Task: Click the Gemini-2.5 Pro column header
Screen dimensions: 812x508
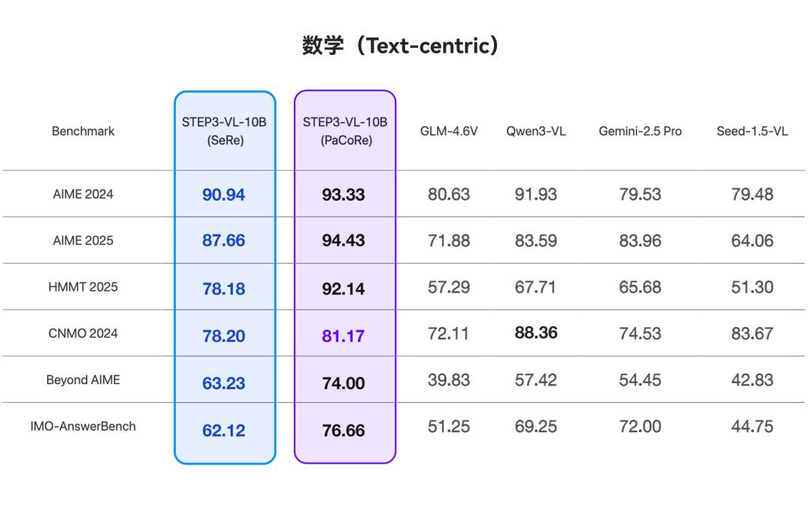Action: [640, 131]
